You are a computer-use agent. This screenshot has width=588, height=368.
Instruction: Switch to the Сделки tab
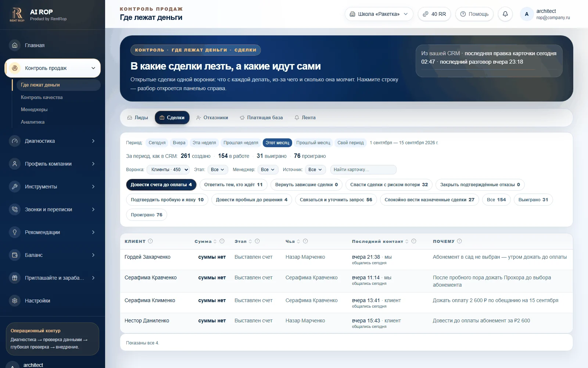click(x=172, y=118)
